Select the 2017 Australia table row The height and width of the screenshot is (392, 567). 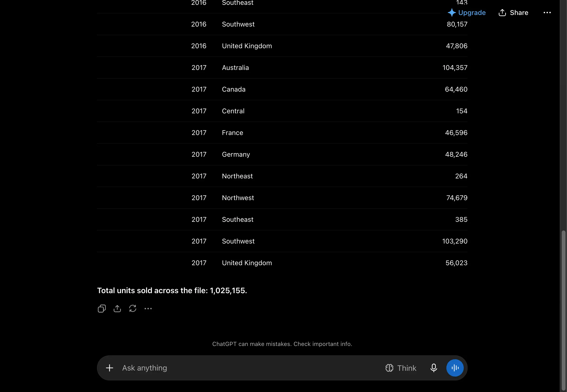pos(282,68)
